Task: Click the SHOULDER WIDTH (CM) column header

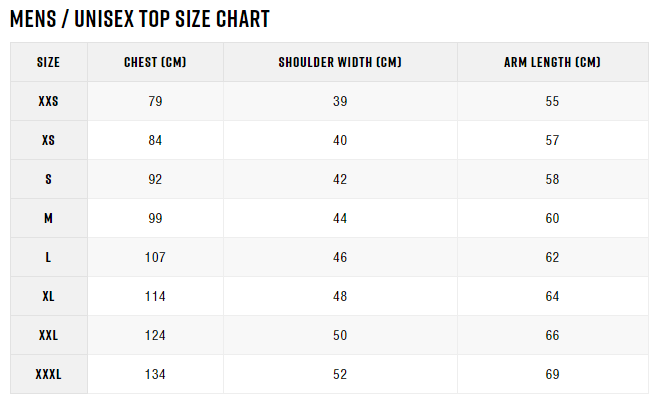Action: tap(340, 62)
